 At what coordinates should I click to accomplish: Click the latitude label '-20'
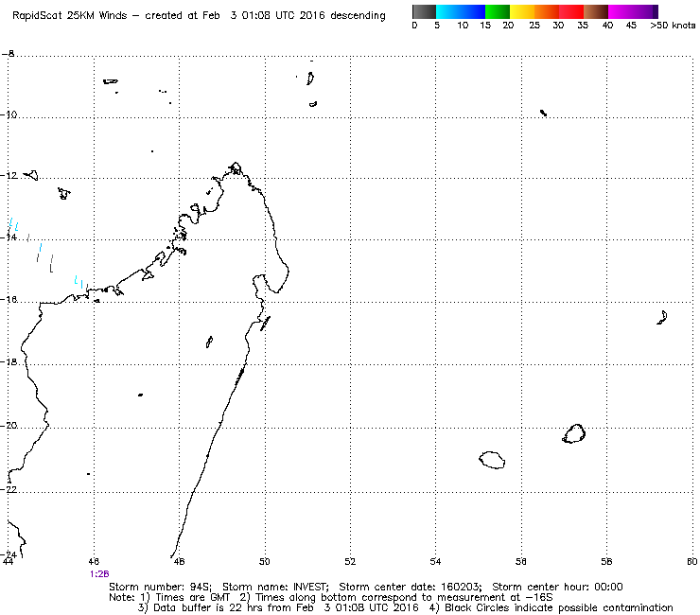point(9,426)
